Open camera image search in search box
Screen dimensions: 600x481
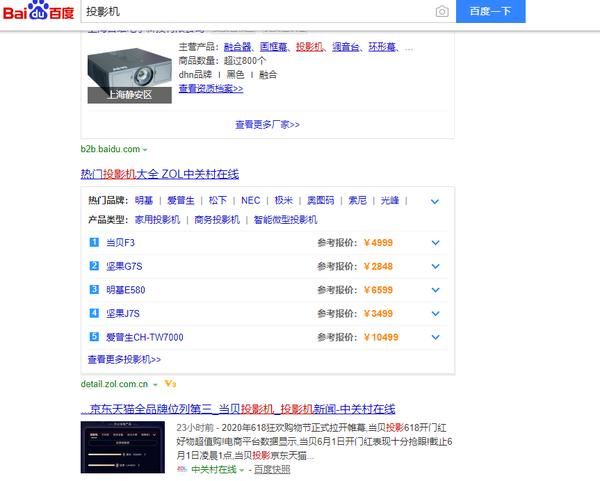point(442,12)
